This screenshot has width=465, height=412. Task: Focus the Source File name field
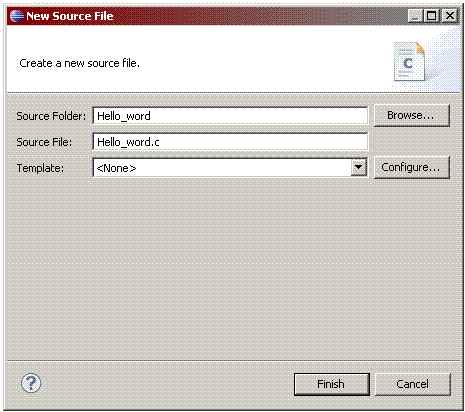[230, 142]
